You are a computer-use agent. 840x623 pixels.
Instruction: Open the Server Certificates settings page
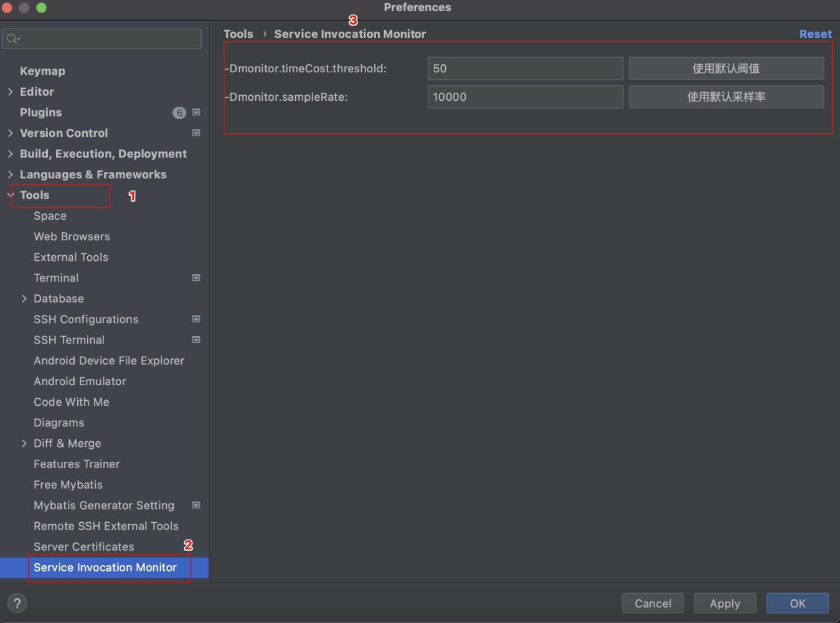point(83,546)
